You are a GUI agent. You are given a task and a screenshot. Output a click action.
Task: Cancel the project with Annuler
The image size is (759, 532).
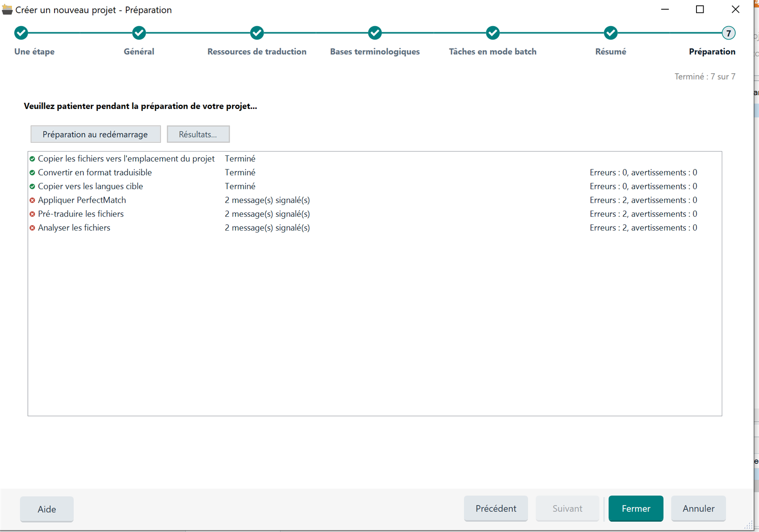tap(698, 509)
